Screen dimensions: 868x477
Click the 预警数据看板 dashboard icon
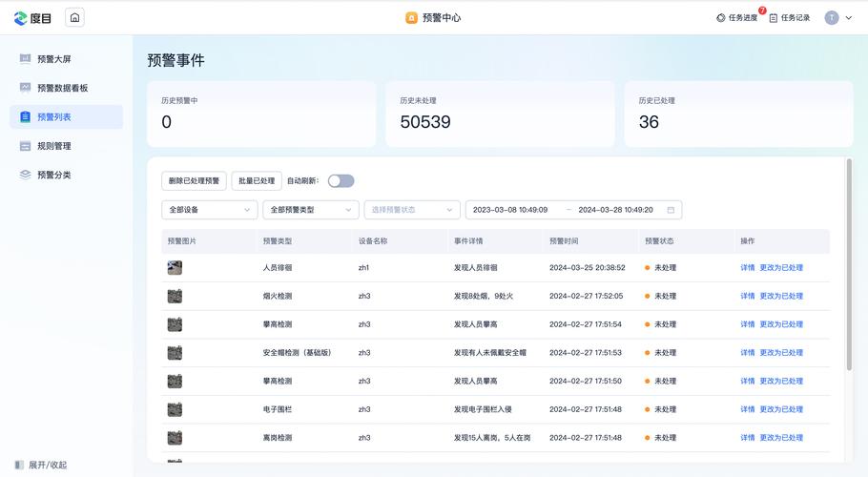coord(26,88)
